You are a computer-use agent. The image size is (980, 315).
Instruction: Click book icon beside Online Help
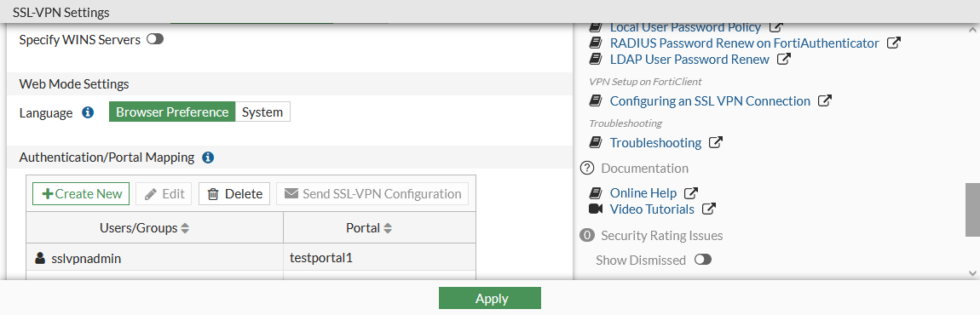[x=596, y=193]
